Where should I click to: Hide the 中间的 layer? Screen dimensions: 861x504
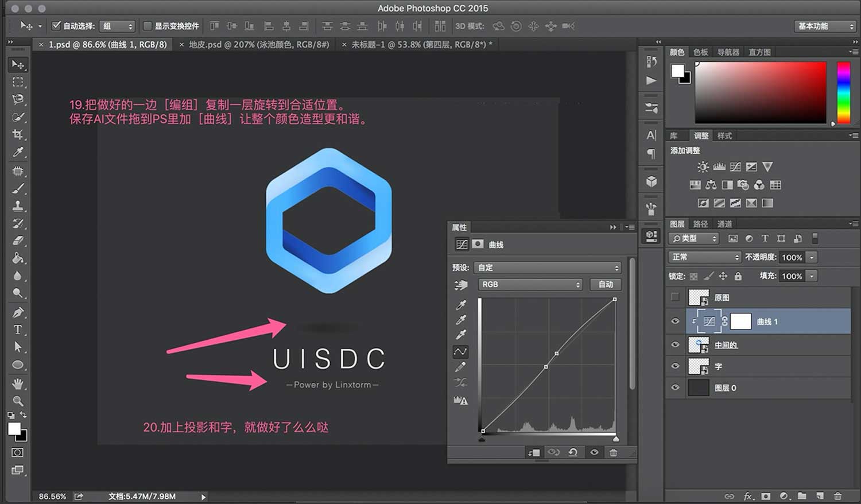(675, 344)
